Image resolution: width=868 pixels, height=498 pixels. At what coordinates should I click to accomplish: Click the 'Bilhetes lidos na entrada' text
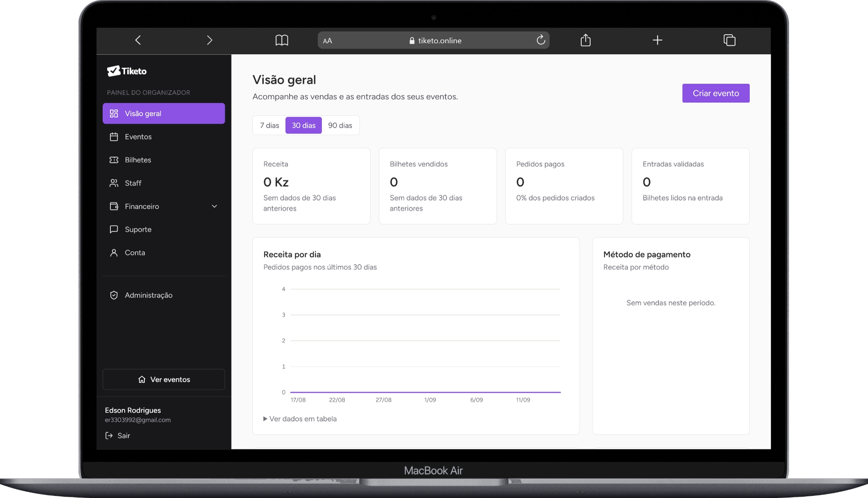tap(682, 198)
